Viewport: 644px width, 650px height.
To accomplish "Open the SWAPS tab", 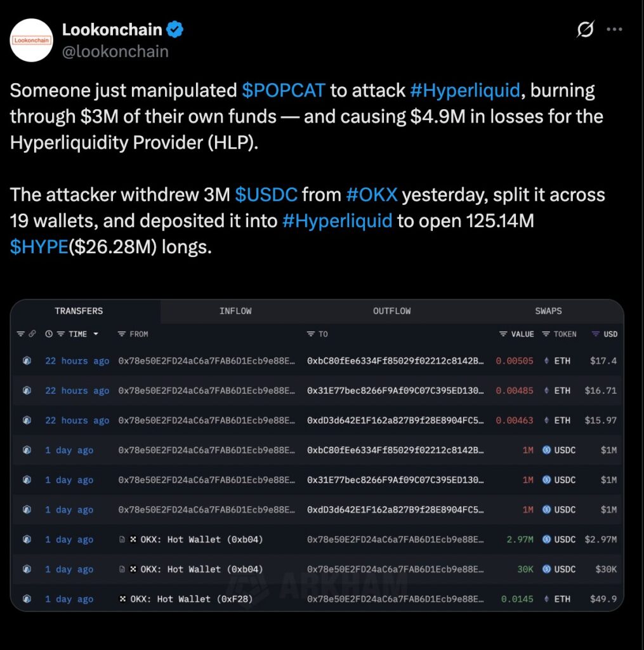I will pos(548,311).
